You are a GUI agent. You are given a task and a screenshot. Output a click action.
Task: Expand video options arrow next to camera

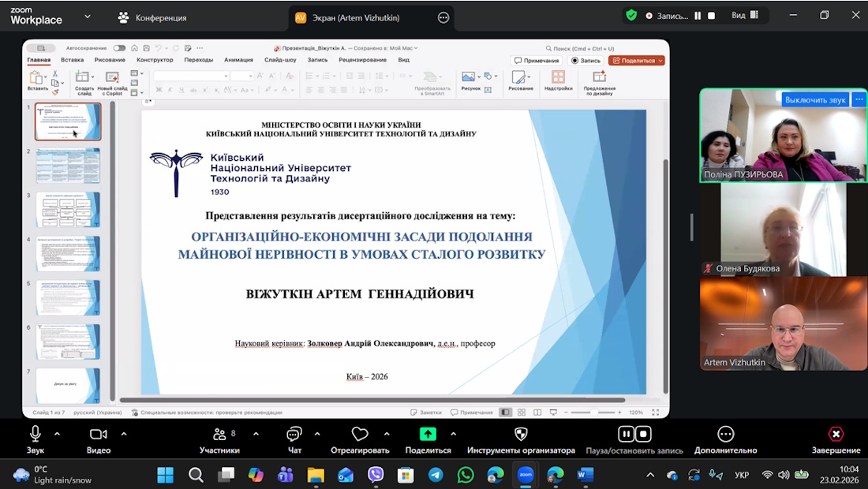pos(124,434)
